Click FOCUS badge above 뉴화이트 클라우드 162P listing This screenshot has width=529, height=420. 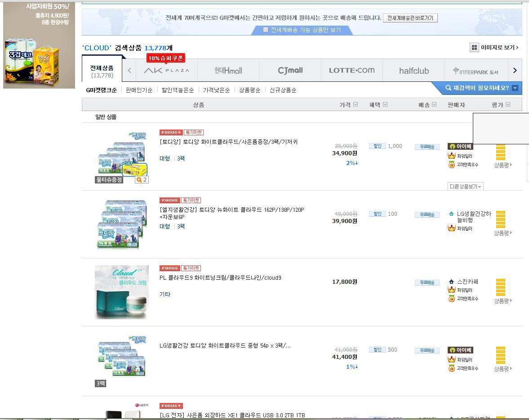170,200
